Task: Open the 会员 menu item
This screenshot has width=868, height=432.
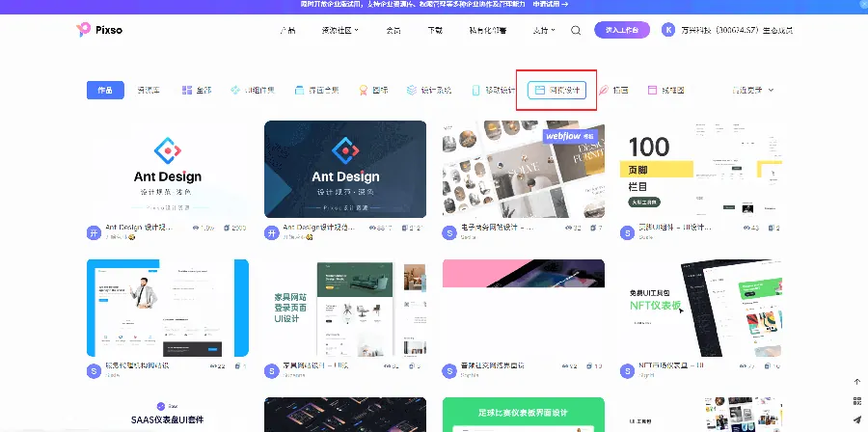Action: pos(393,31)
